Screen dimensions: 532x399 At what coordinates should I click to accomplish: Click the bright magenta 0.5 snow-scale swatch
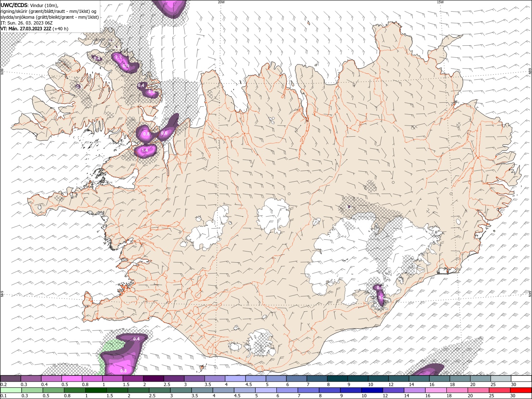[72, 379]
